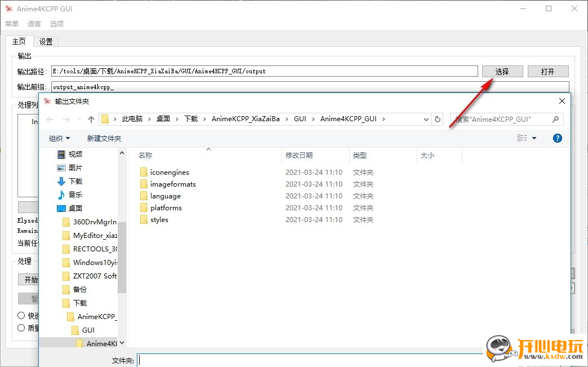
Task: Click the 文件夹 name input field
Action: [310, 360]
